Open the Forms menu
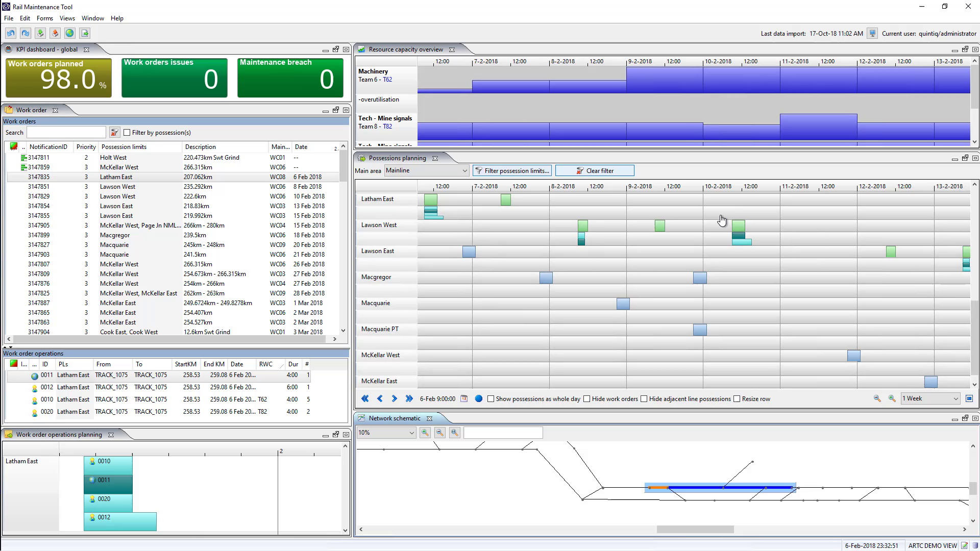980x551 pixels. point(44,18)
